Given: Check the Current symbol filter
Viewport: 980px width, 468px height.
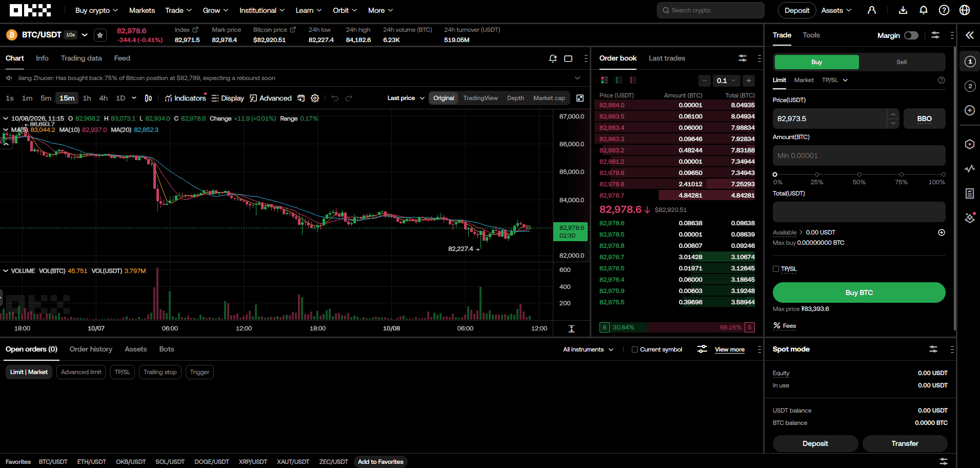Looking at the screenshot, I should click(635, 349).
